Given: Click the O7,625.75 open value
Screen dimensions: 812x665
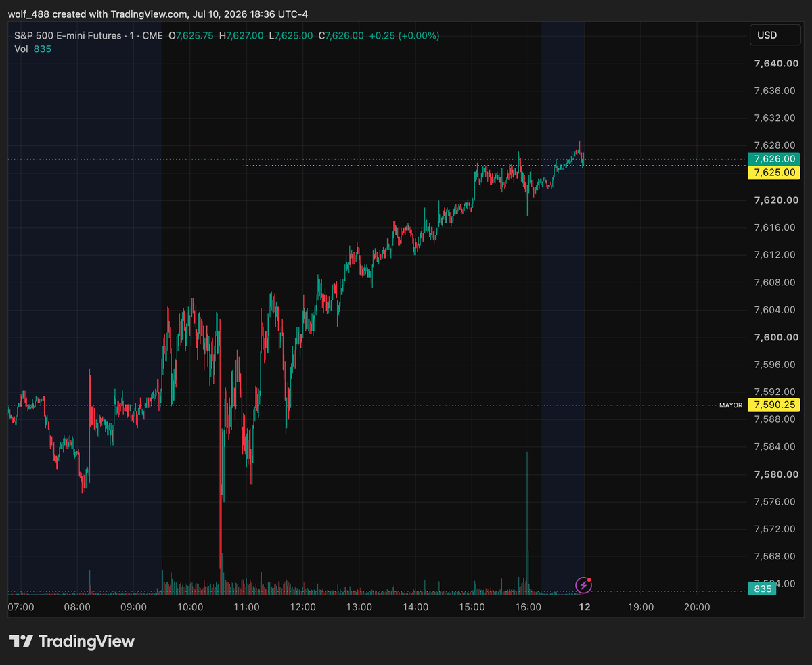Looking at the screenshot, I should [191, 35].
